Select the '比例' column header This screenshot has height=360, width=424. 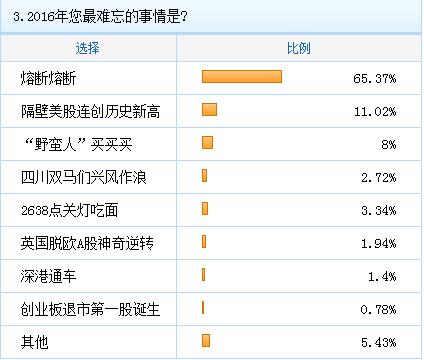299,48
